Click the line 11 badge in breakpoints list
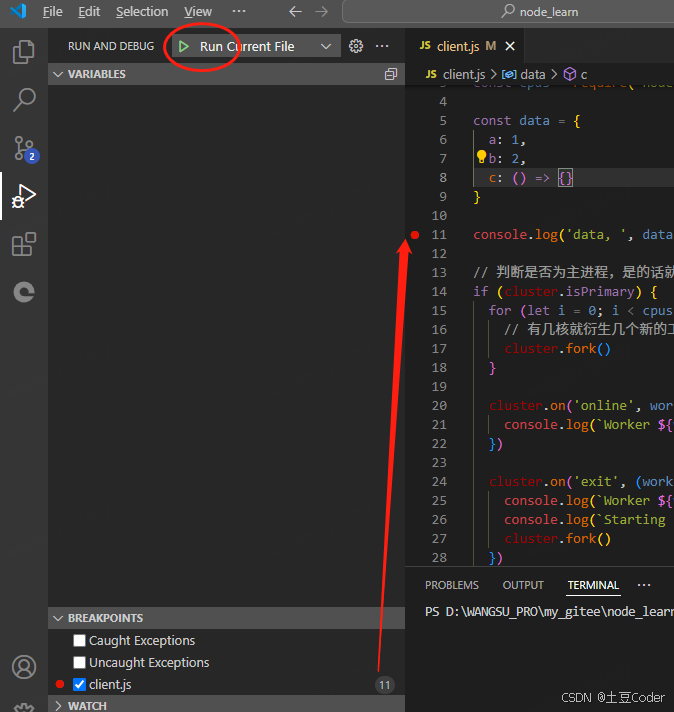 point(385,685)
